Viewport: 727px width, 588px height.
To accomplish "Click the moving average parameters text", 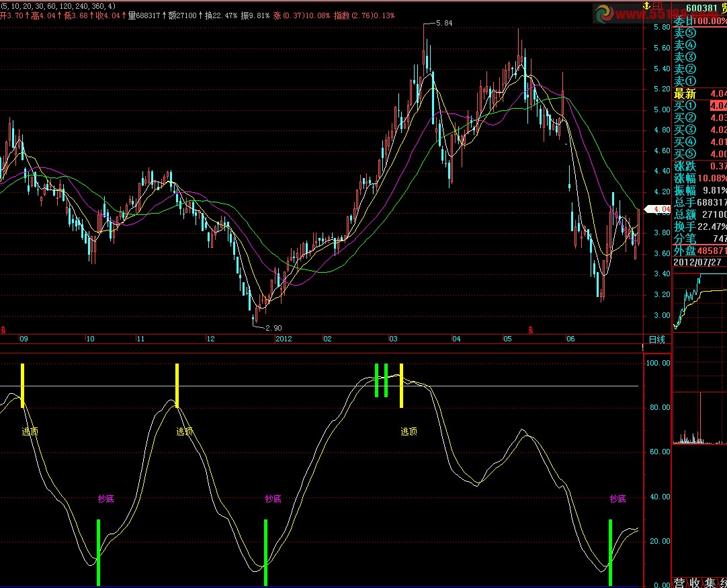I will 58,5.
